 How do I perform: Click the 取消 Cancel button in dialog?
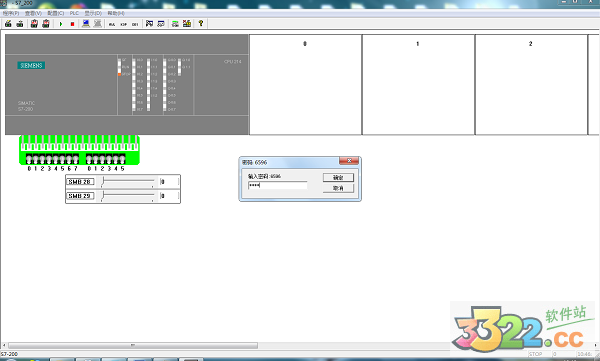(x=338, y=188)
